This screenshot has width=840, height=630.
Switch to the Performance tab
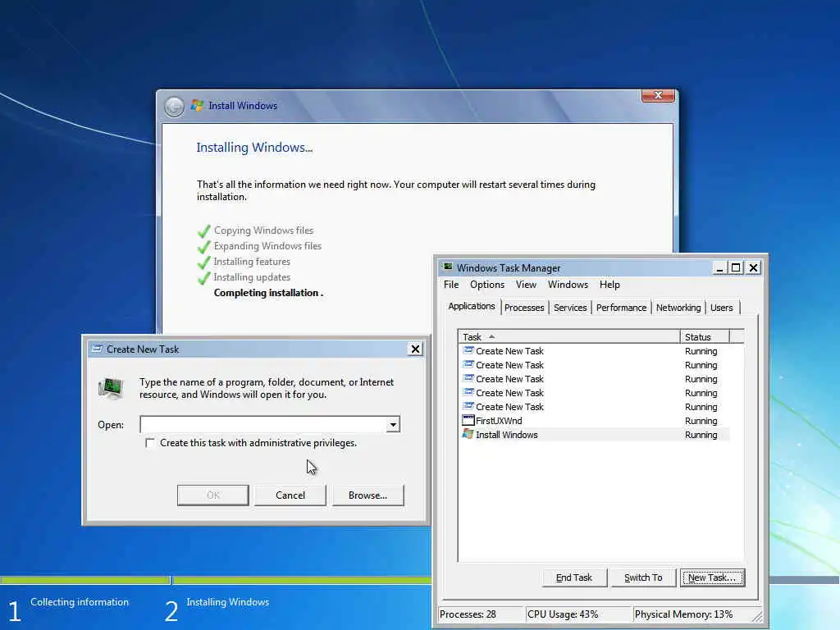(621, 308)
